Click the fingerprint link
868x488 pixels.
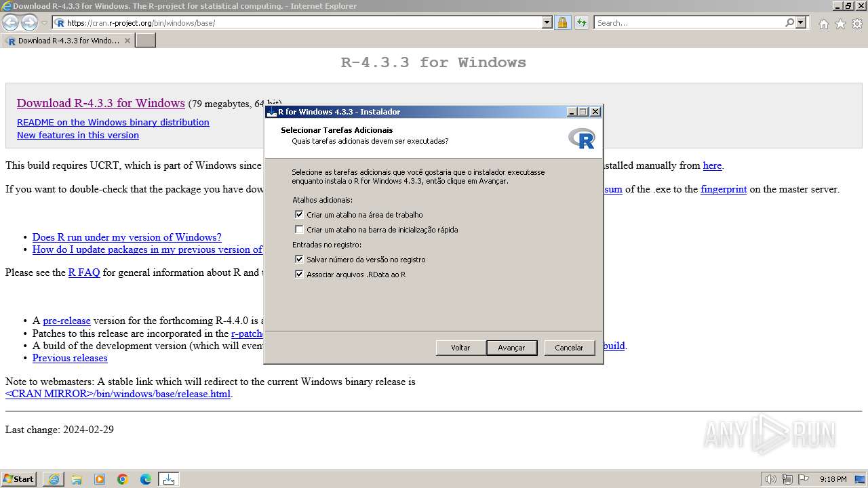[724, 189]
